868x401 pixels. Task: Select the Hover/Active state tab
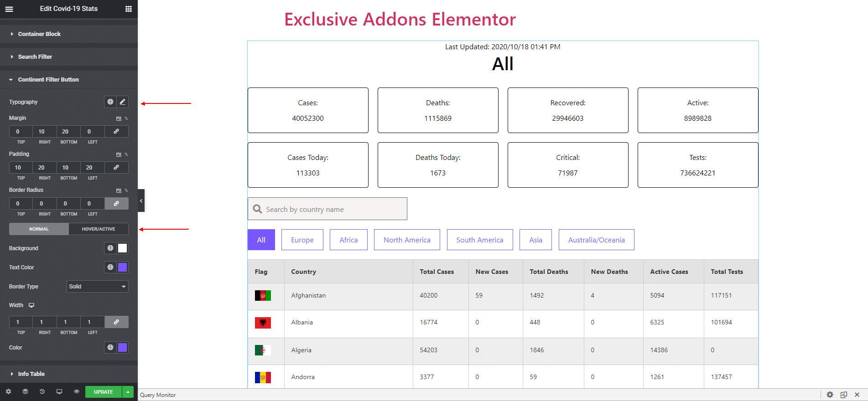click(x=99, y=229)
